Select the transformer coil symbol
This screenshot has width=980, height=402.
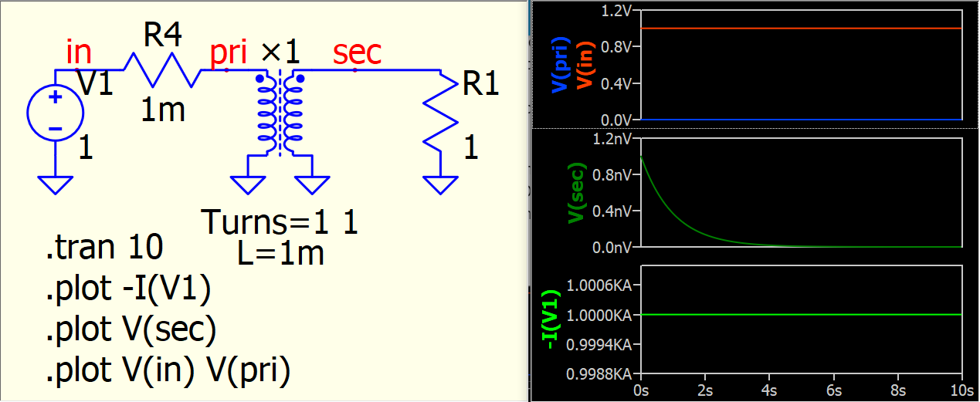click(280, 114)
